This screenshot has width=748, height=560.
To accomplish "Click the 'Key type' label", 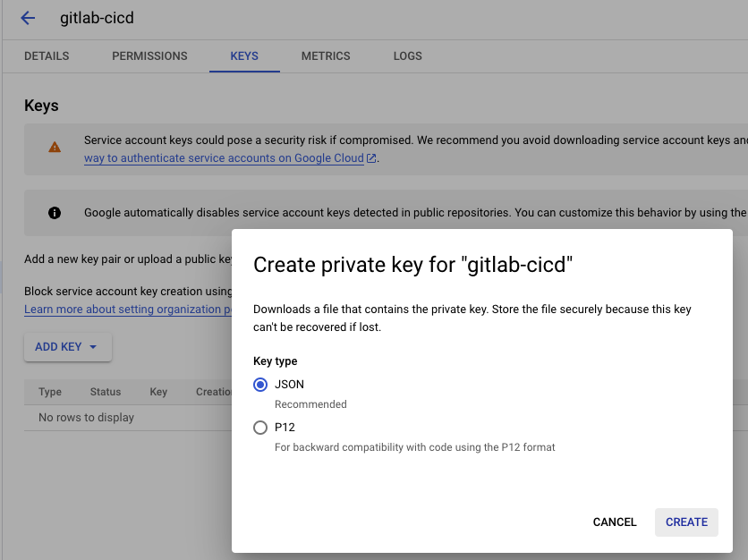I will 276,361.
